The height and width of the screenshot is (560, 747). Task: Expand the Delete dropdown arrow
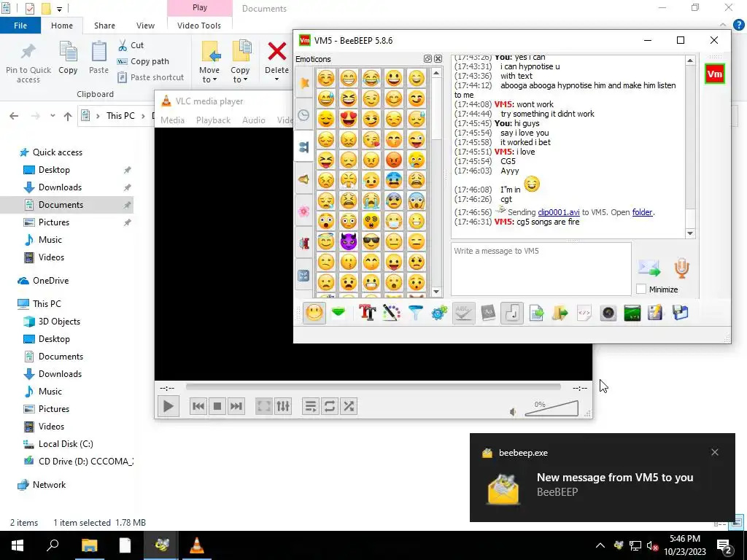[276, 79]
